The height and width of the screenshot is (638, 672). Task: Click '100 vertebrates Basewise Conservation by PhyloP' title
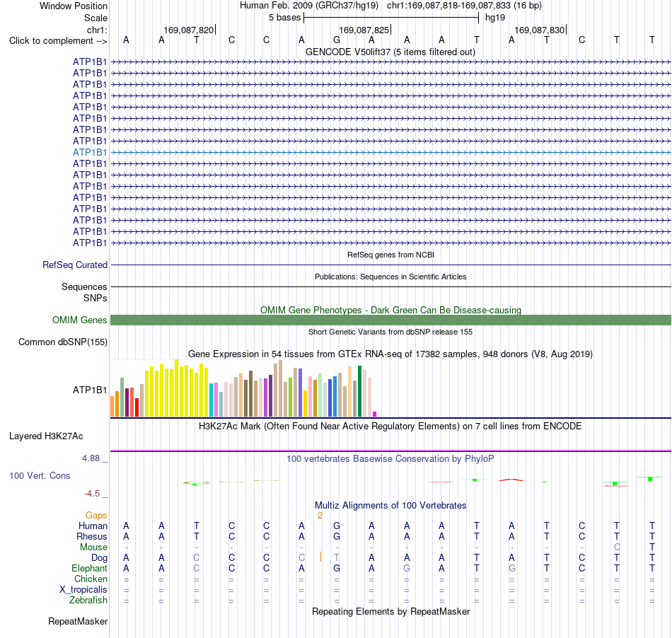pyautogui.click(x=390, y=459)
